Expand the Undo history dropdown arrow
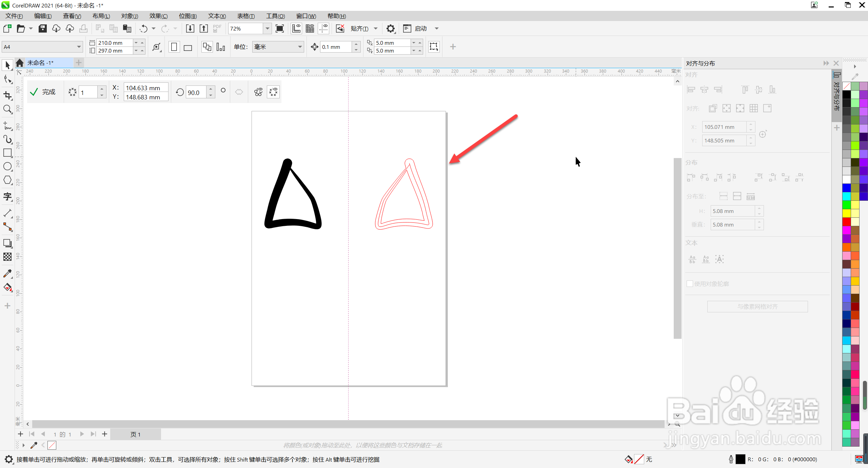Image resolution: width=868 pixels, height=468 pixels. (x=154, y=28)
